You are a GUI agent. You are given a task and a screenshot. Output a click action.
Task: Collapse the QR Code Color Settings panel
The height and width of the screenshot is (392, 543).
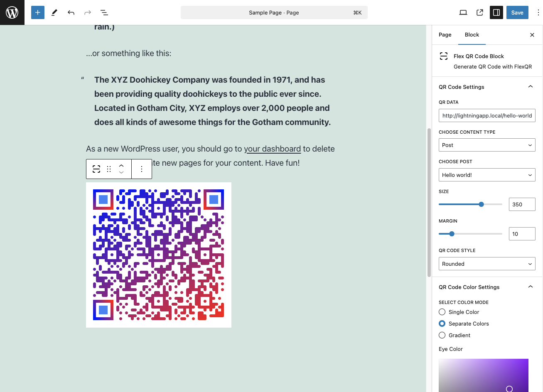(x=487, y=287)
